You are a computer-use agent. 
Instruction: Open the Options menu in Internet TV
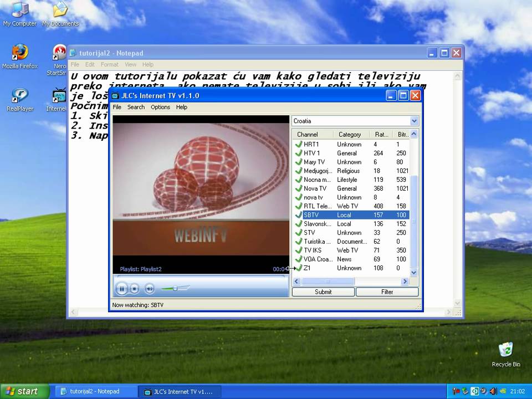click(x=161, y=107)
